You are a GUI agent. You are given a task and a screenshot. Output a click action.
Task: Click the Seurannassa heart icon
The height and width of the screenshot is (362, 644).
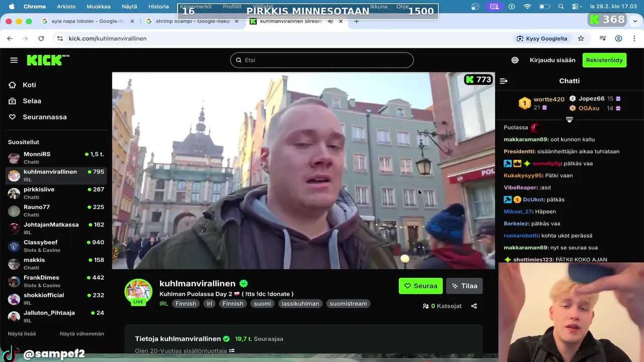(x=13, y=117)
